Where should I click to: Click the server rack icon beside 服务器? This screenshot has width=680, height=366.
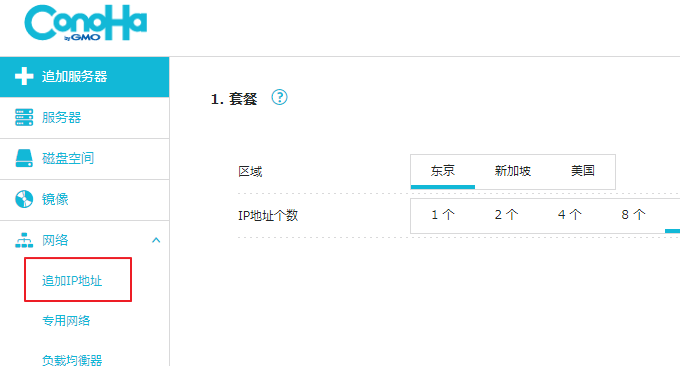[x=24, y=118]
